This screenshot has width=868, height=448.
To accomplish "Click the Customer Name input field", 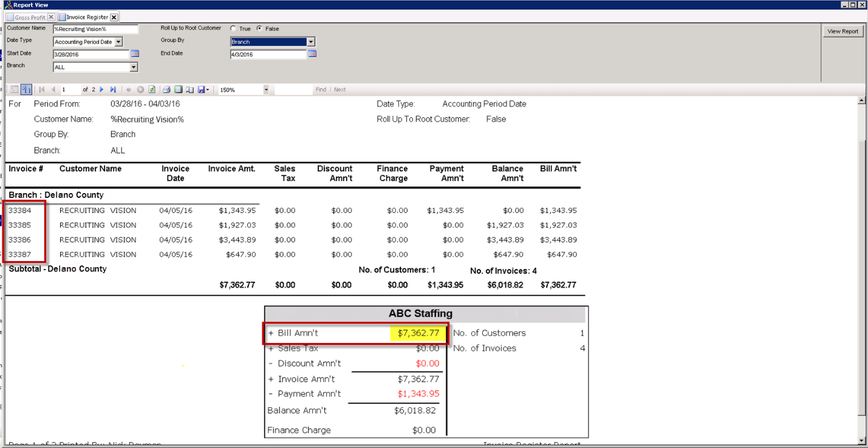I will click(x=96, y=29).
